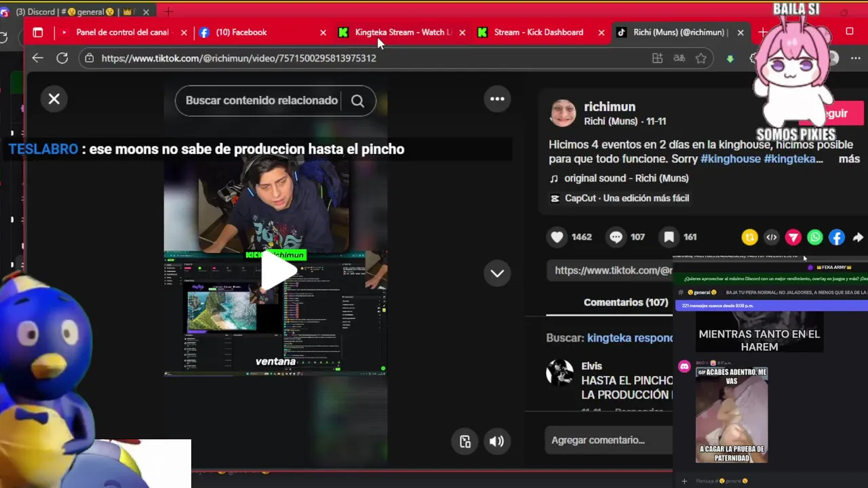
Task: Play the TikTok video
Action: point(279,271)
